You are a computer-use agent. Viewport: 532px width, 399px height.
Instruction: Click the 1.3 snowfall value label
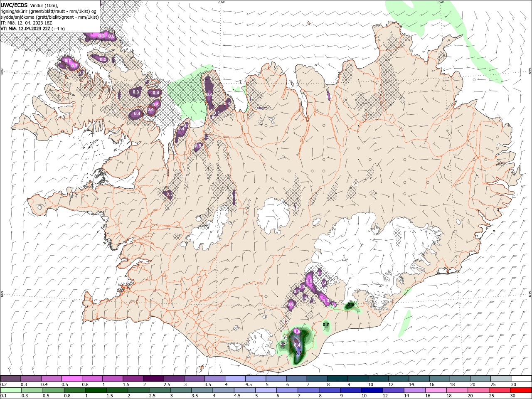pos(326,300)
